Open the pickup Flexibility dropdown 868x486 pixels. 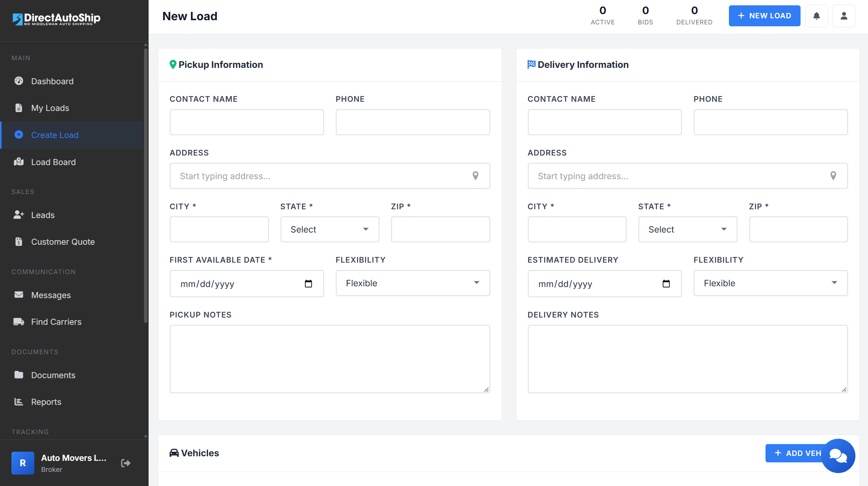tap(413, 283)
